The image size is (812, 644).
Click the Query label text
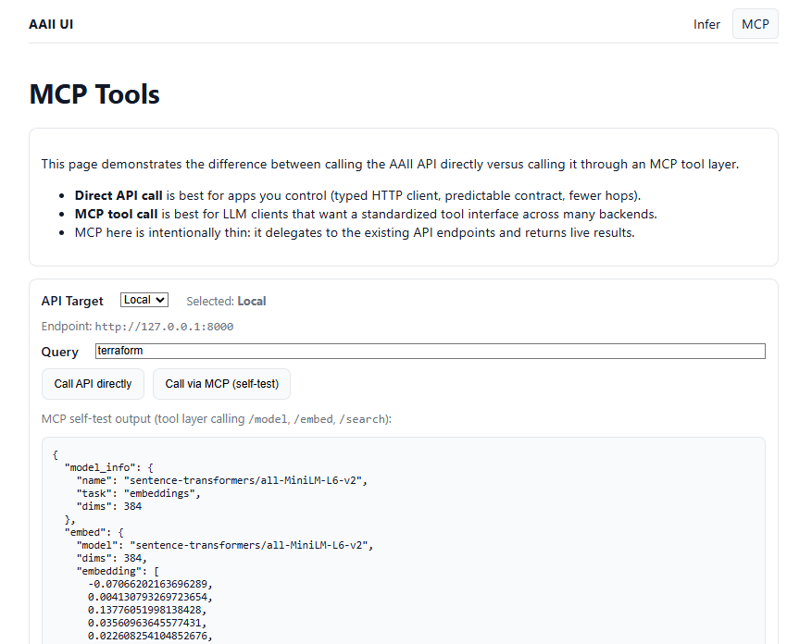click(60, 352)
